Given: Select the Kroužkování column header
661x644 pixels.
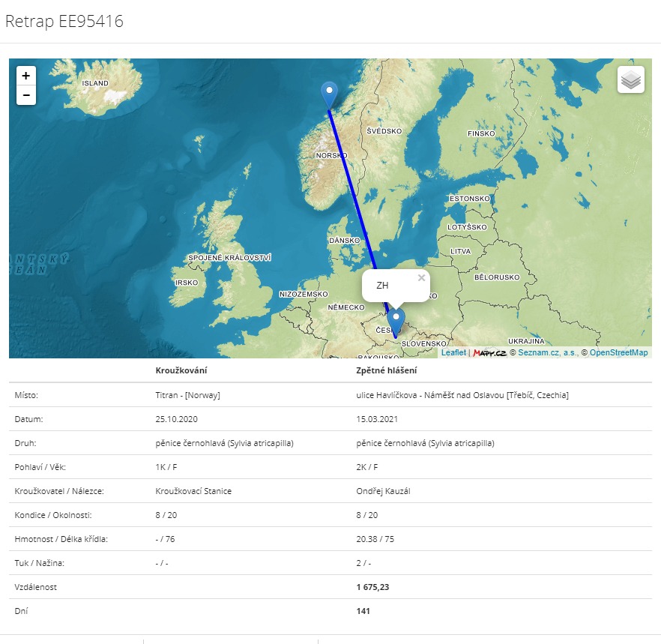Looking at the screenshot, I should (x=181, y=370).
